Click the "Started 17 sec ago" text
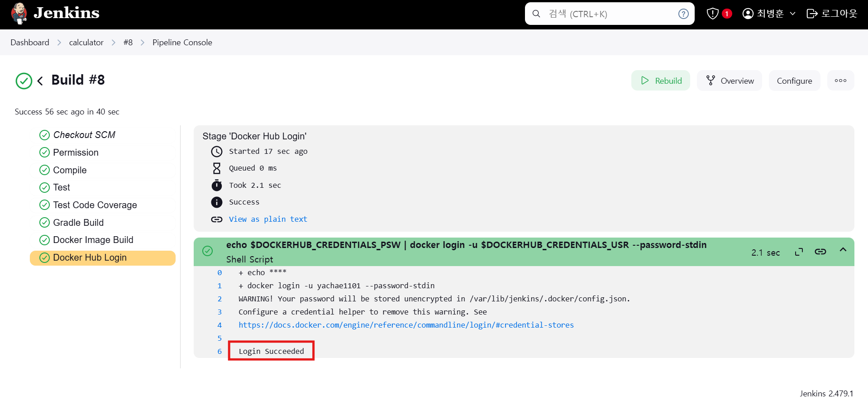 click(x=268, y=151)
